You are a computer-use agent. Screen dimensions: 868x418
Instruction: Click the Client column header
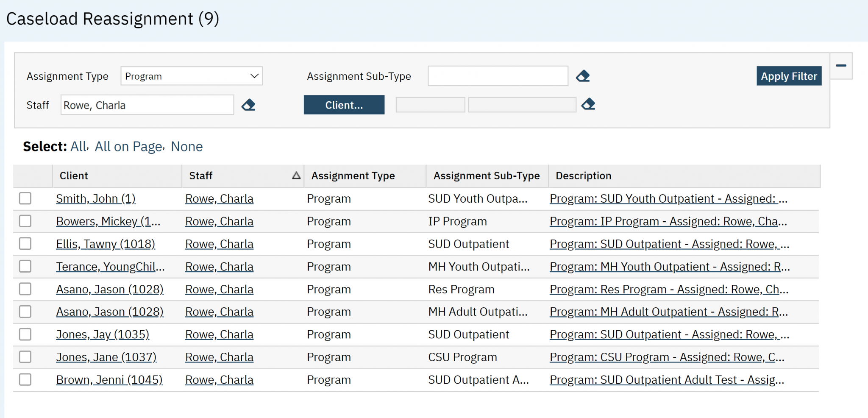tap(73, 175)
